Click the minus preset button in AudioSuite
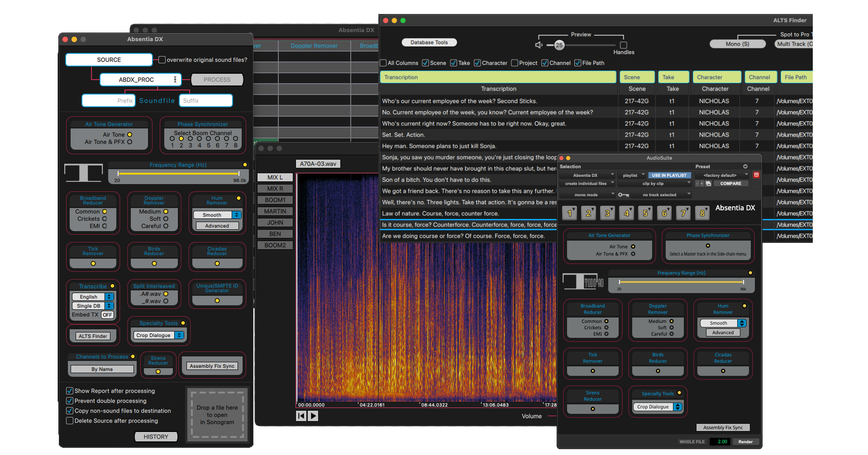The image size is (868, 455). pyautogui.click(x=697, y=184)
